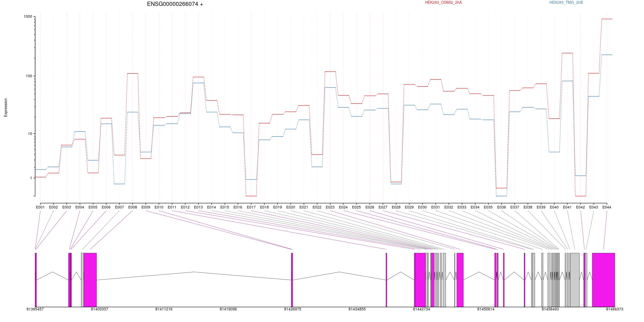Select exon label E034
The height and width of the screenshot is (322, 644).
tap(475, 207)
